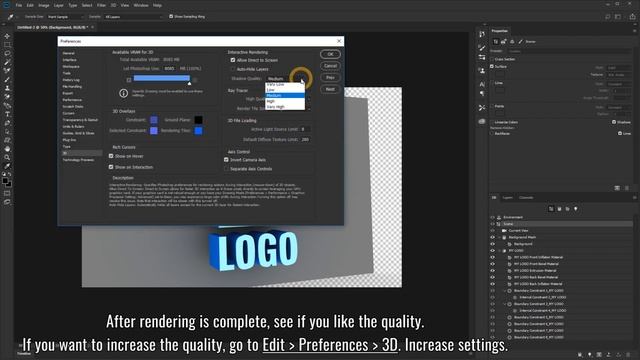Click the render icon at Properties panel bottom
The image size is (640, 360).
[617, 188]
